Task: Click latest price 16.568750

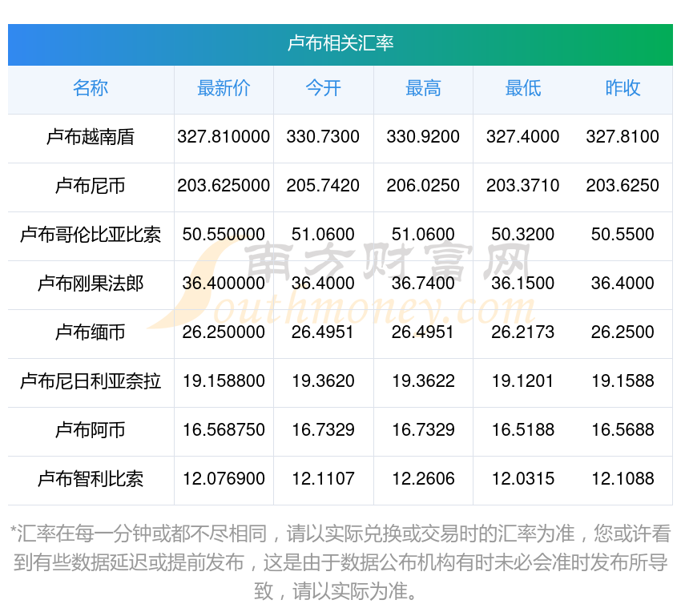Action: point(224,430)
